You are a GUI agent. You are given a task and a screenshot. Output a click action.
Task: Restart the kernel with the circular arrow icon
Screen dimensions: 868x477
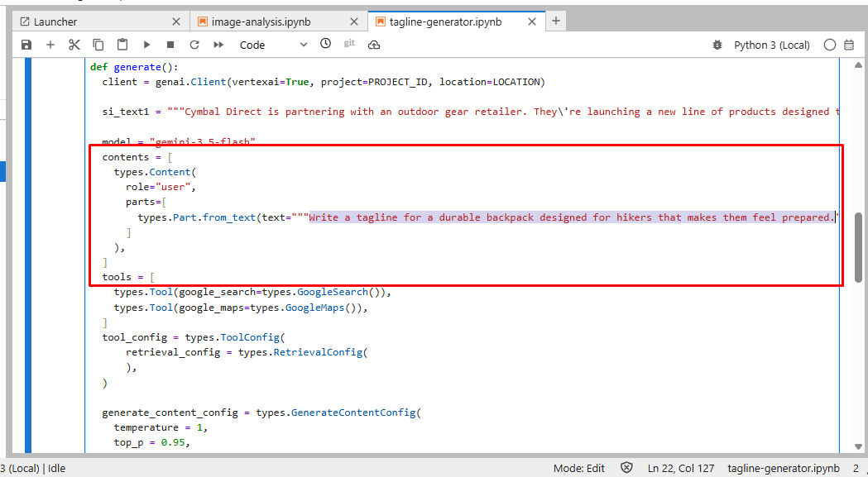pos(194,45)
